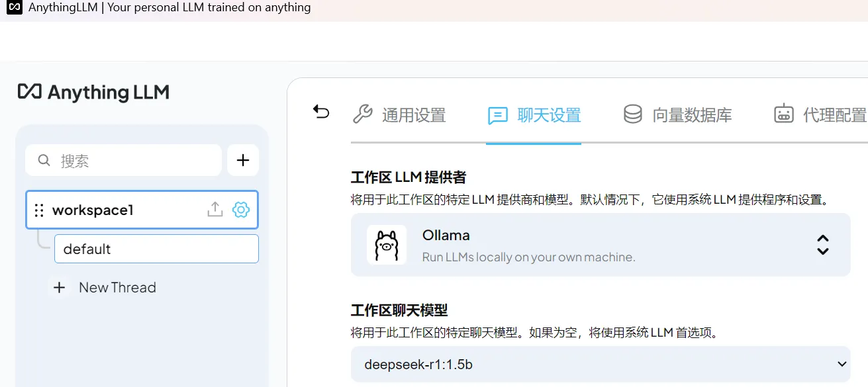Click the 工作区聊天模型 heading
Viewport: 868px width, 387px height.
[x=399, y=310]
